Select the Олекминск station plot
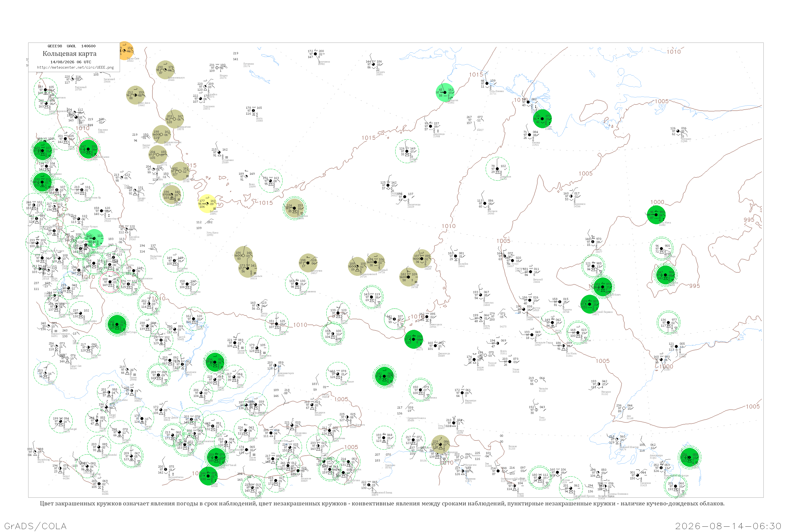This screenshot has height=532, width=798. (427, 317)
